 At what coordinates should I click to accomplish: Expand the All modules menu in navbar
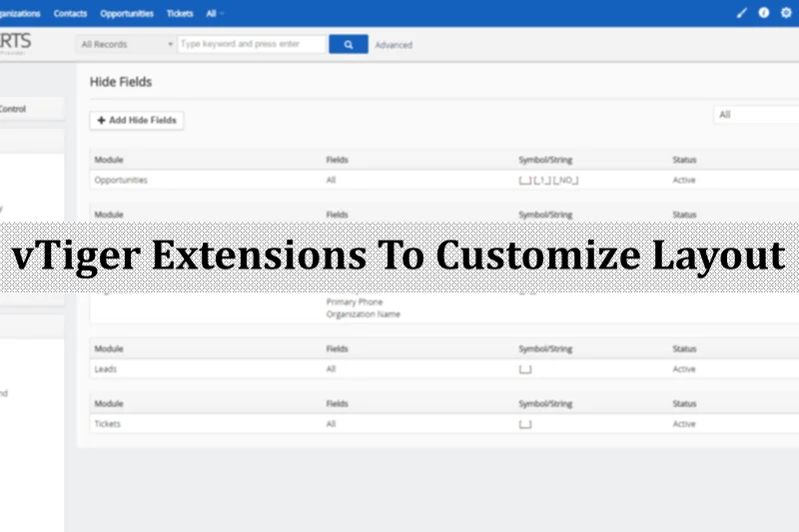pos(215,13)
